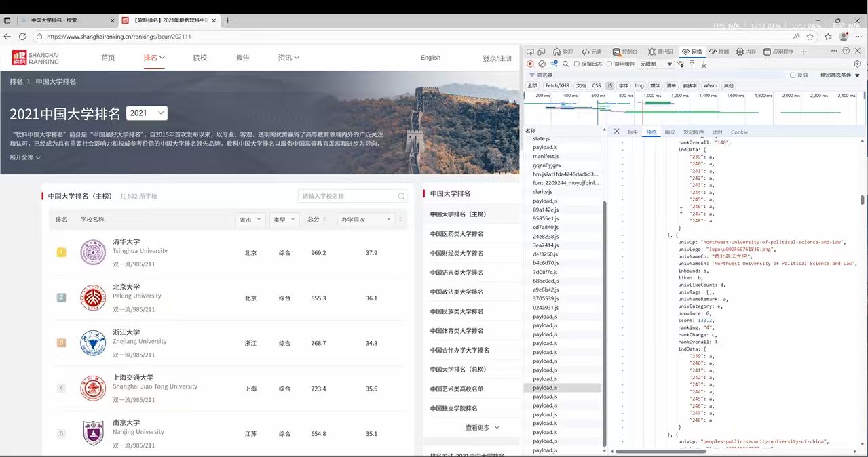Viewport: 868px width, 457px height.
Task: Switch to the 控制台 DevTools tab
Action: (625, 52)
